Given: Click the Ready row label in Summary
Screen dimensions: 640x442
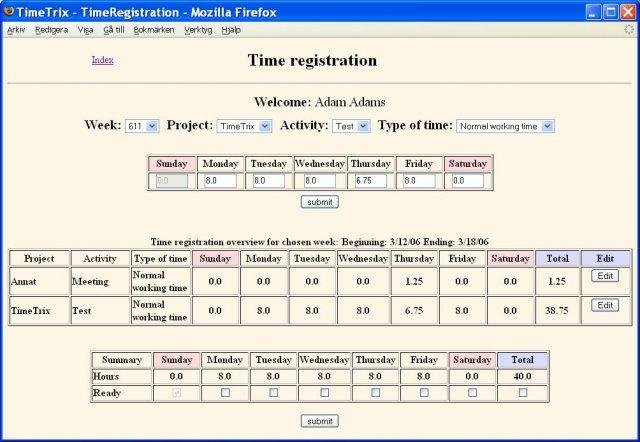Looking at the screenshot, I should pos(122,393).
